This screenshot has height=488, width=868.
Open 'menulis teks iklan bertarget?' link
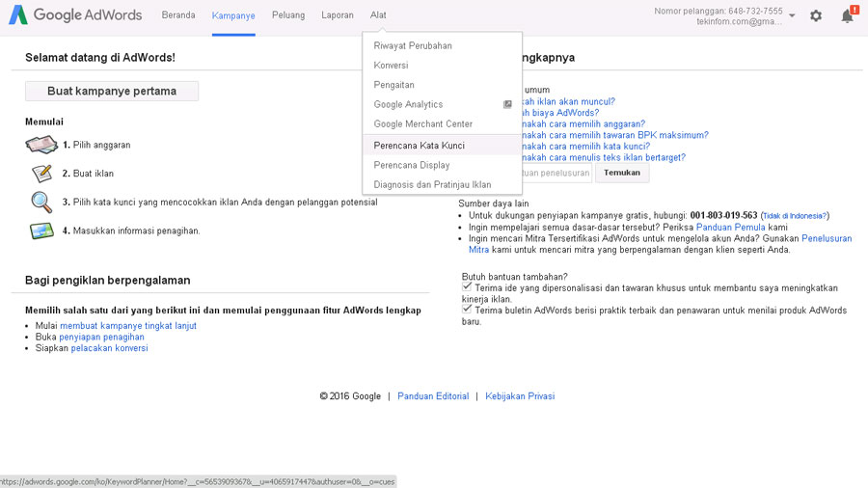(x=604, y=157)
